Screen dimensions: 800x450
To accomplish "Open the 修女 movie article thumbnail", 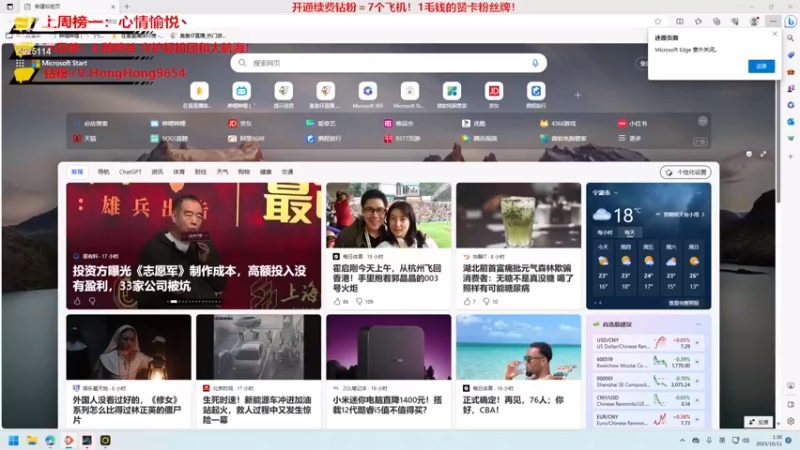I will click(x=129, y=347).
